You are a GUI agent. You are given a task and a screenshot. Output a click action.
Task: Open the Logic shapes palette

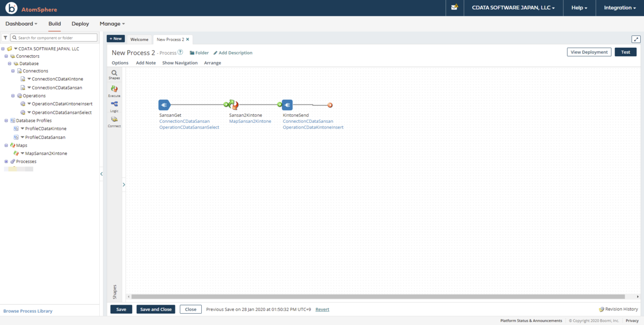pyautogui.click(x=114, y=106)
